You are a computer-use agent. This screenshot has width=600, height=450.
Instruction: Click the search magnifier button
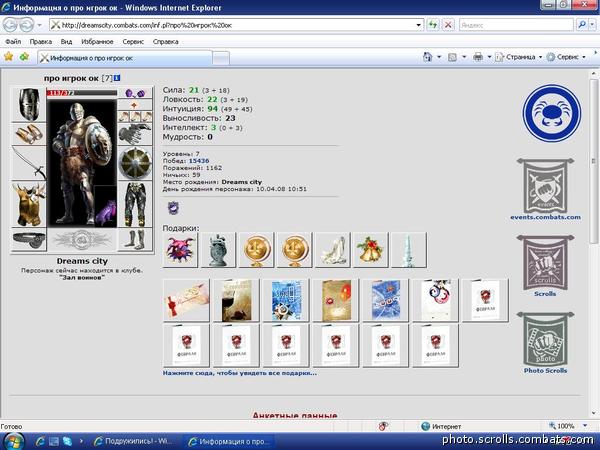(582, 25)
